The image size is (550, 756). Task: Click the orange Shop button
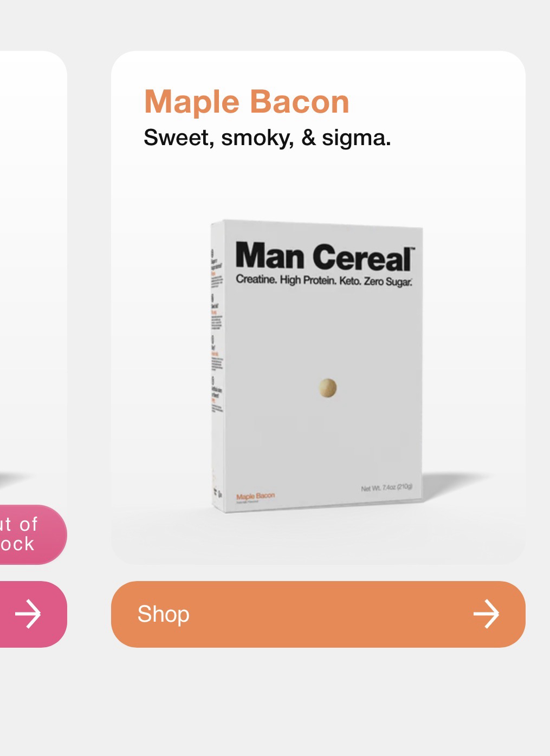point(318,614)
